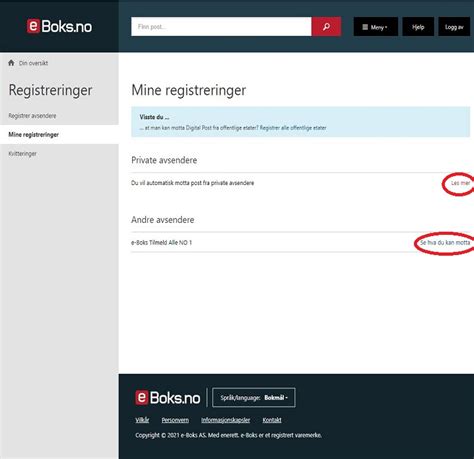Open the Vilkår footer link
This screenshot has width=474, height=459.
pyautogui.click(x=142, y=420)
